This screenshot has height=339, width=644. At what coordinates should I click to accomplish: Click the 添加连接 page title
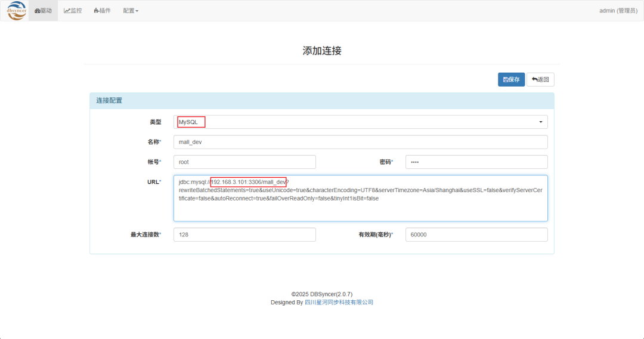(x=322, y=51)
